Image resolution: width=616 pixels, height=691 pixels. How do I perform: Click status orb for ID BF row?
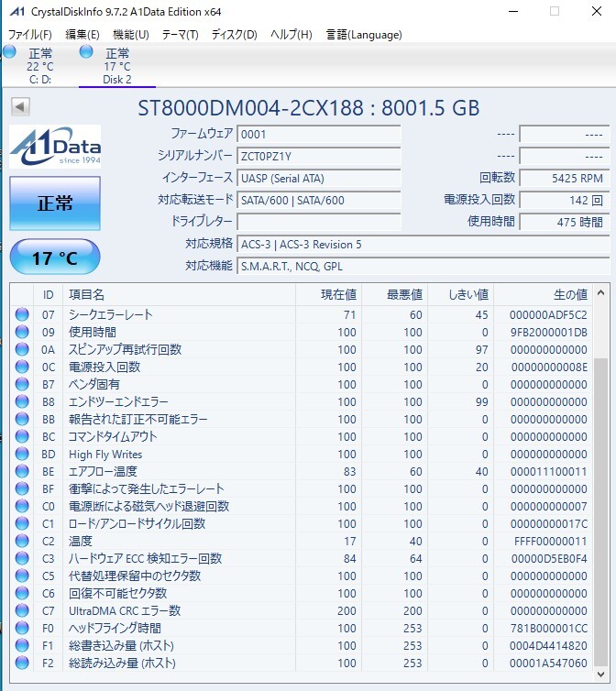22,488
